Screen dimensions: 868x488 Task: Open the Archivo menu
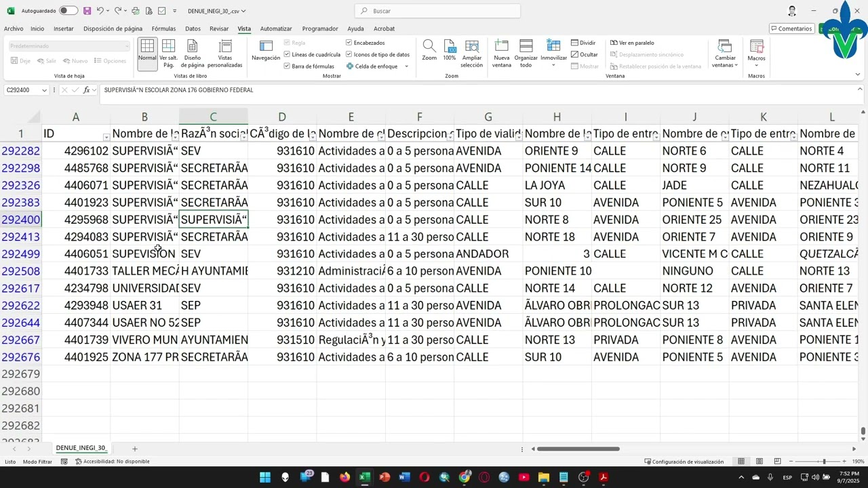(14, 28)
